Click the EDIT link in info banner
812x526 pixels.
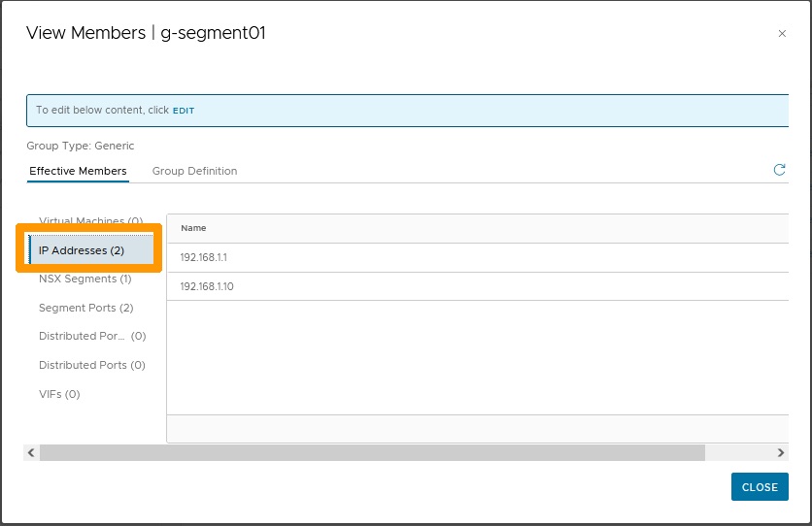tap(184, 111)
